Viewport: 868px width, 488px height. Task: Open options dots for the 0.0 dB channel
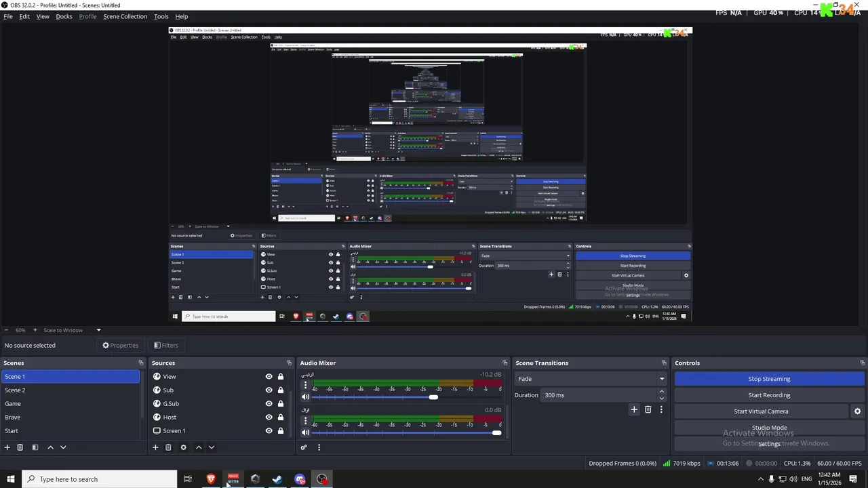click(305, 420)
